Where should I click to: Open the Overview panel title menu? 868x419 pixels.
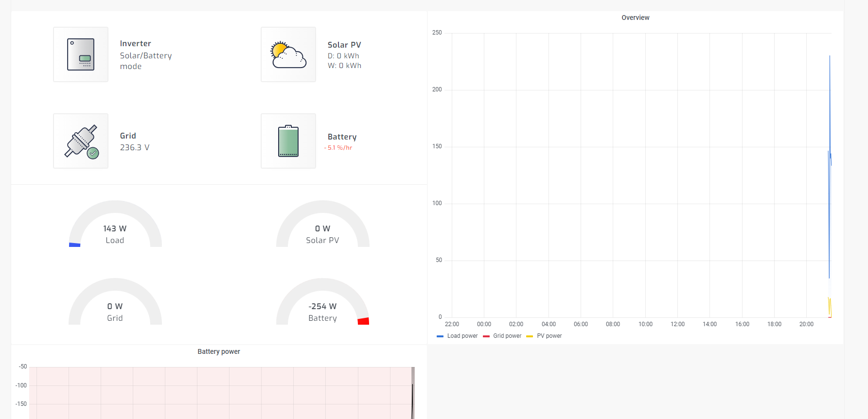point(635,17)
